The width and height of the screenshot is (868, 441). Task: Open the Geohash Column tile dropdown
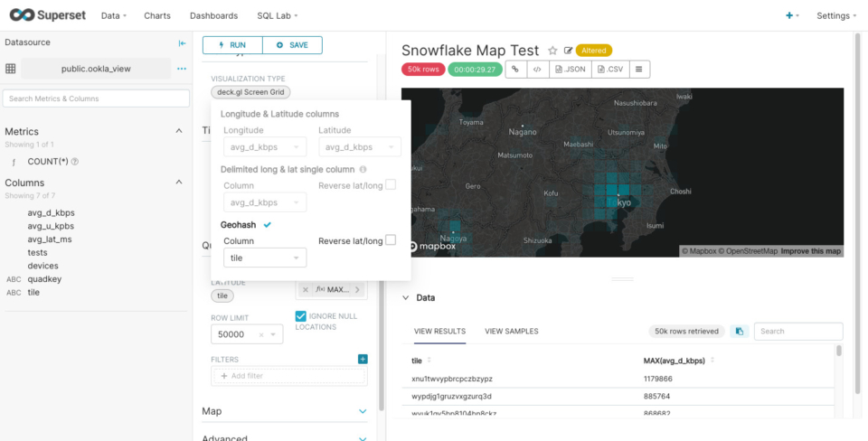point(265,258)
